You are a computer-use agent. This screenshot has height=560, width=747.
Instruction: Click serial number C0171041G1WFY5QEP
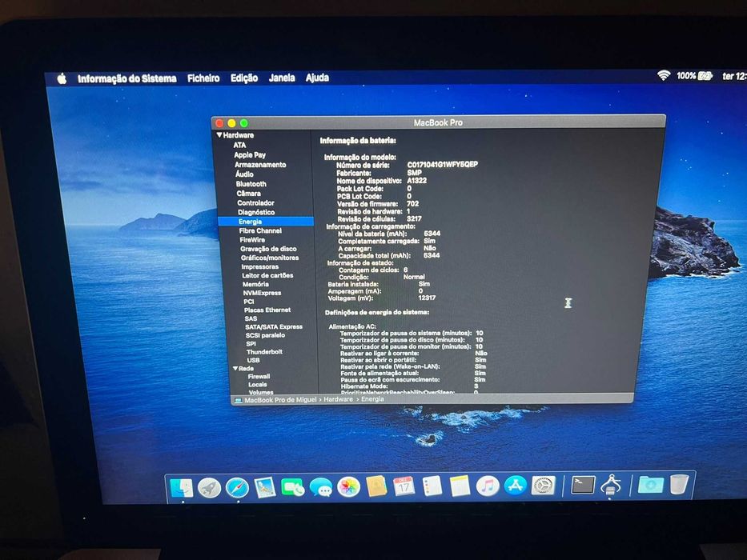tap(443, 164)
